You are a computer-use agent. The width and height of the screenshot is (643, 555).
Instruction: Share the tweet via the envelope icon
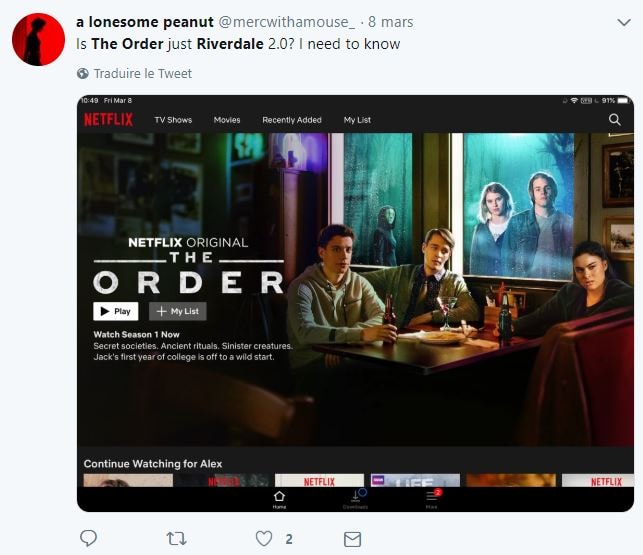[x=352, y=539]
